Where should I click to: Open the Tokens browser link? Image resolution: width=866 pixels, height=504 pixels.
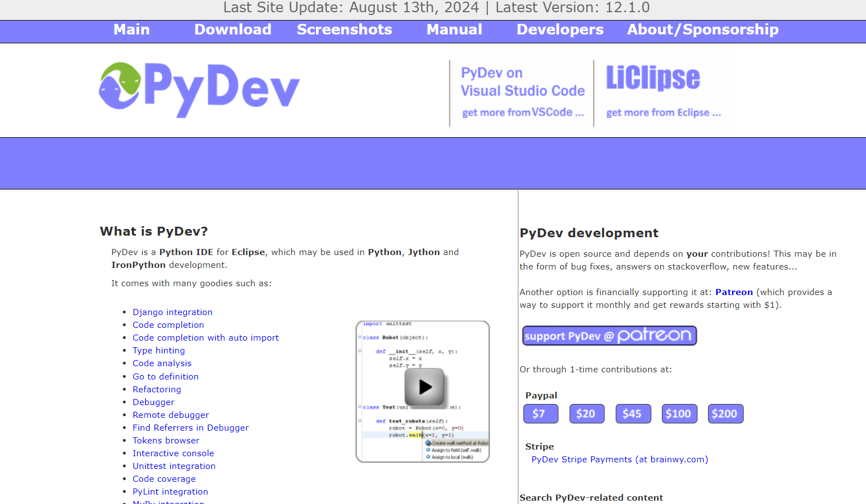[x=166, y=441]
